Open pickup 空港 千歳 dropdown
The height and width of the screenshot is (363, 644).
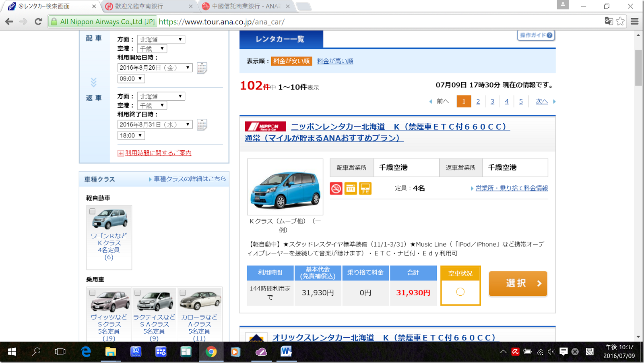click(152, 48)
